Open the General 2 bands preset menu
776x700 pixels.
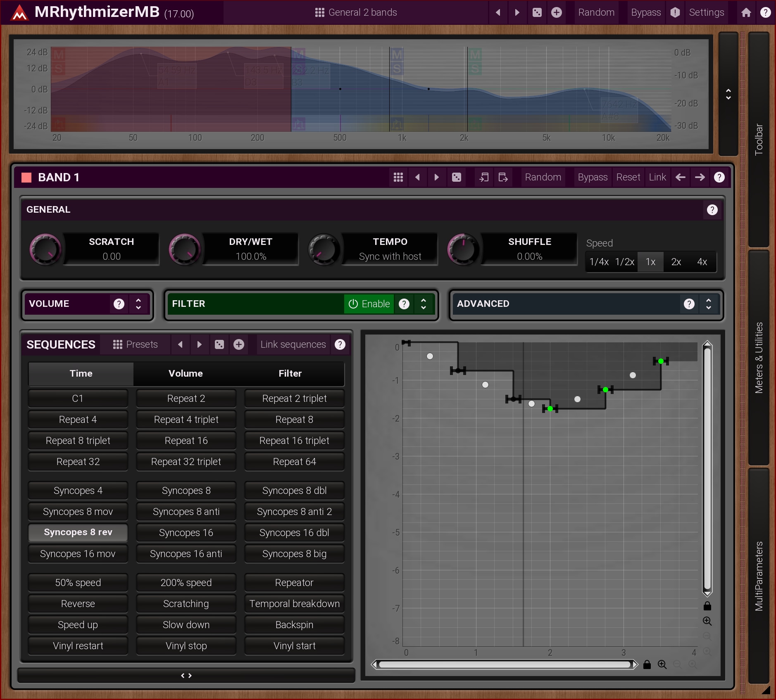(x=356, y=12)
